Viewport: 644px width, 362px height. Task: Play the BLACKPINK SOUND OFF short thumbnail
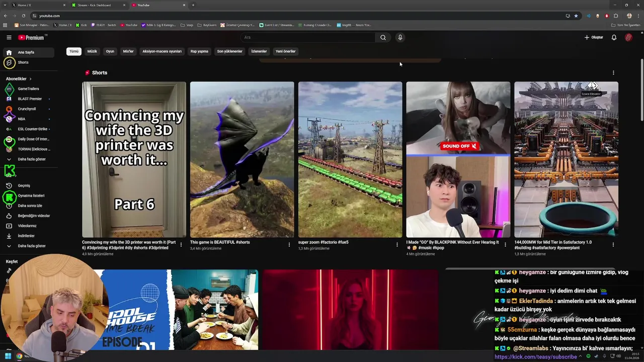click(458, 159)
